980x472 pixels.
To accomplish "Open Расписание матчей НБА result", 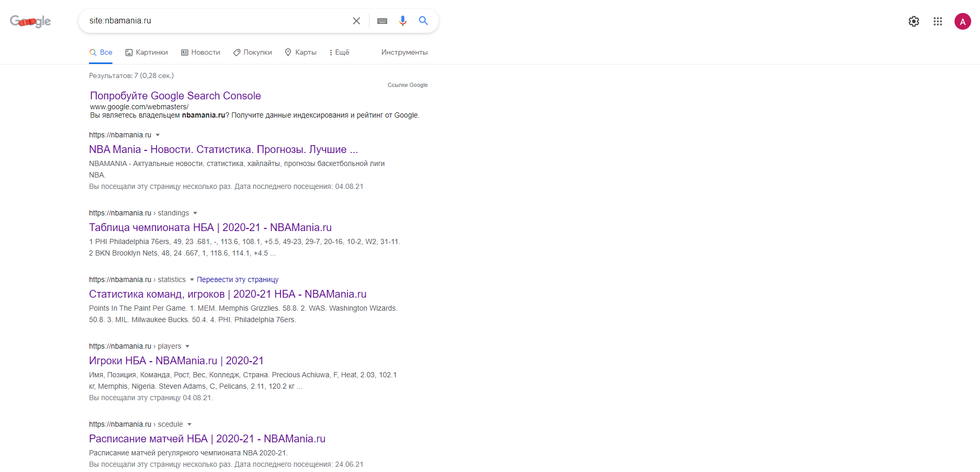I will [x=207, y=439].
